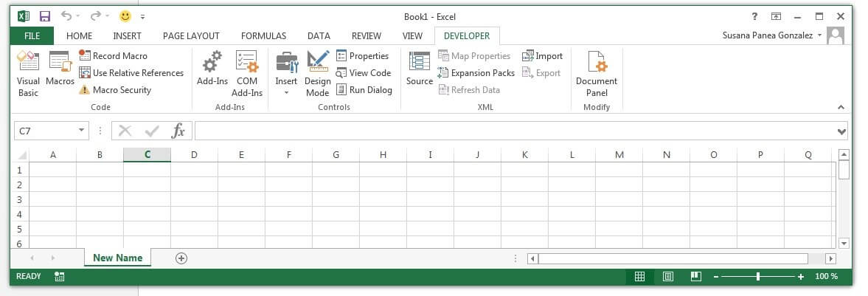Save the workbook with the floppy icon

tap(44, 16)
